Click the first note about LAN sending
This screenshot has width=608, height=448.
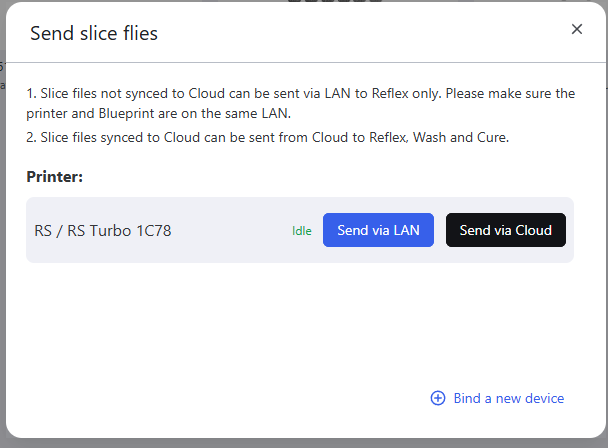(300, 93)
